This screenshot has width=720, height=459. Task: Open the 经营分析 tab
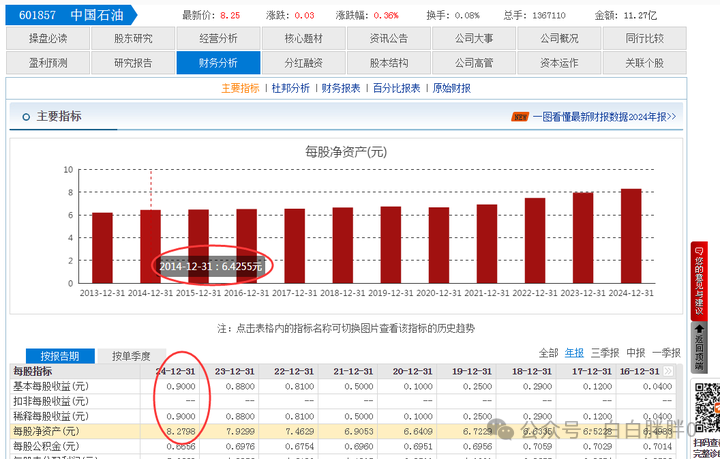(218, 38)
